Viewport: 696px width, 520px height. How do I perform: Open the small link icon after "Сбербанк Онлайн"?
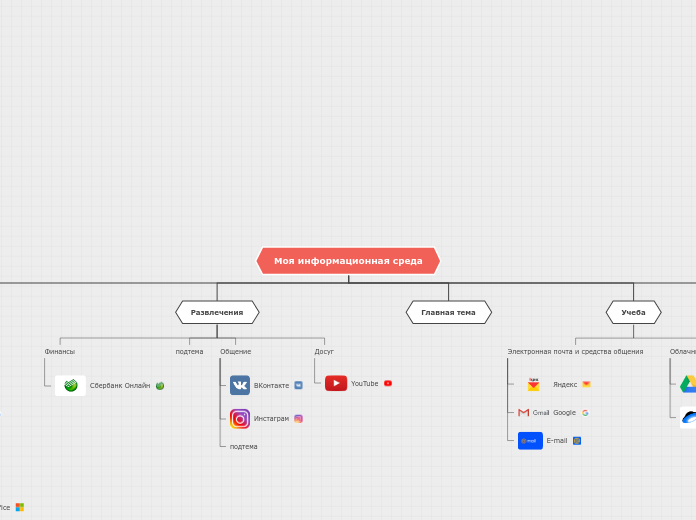pyautogui.click(x=160, y=385)
